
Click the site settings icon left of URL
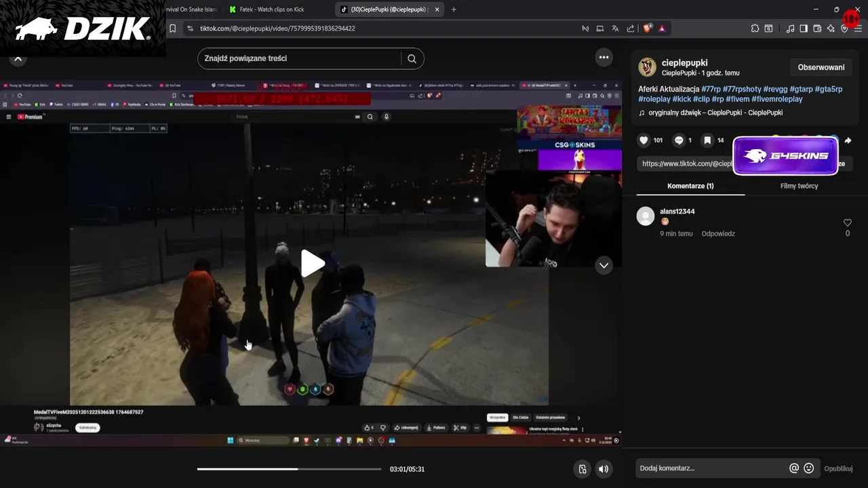pyautogui.click(x=190, y=28)
